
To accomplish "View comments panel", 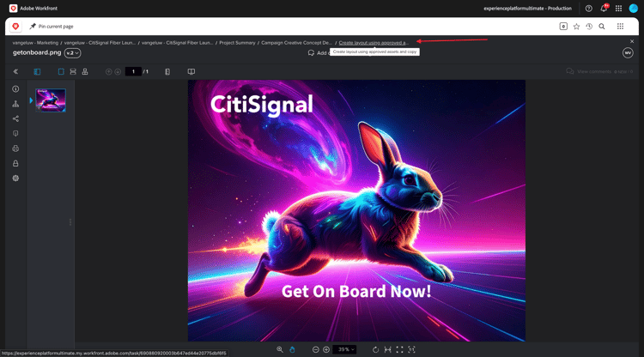I will tap(599, 71).
